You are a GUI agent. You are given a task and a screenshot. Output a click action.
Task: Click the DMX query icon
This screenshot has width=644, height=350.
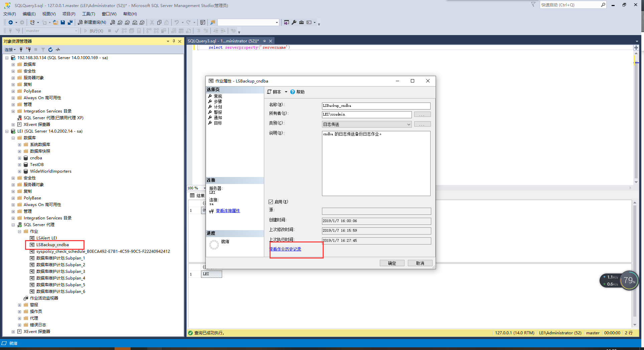coord(127,22)
